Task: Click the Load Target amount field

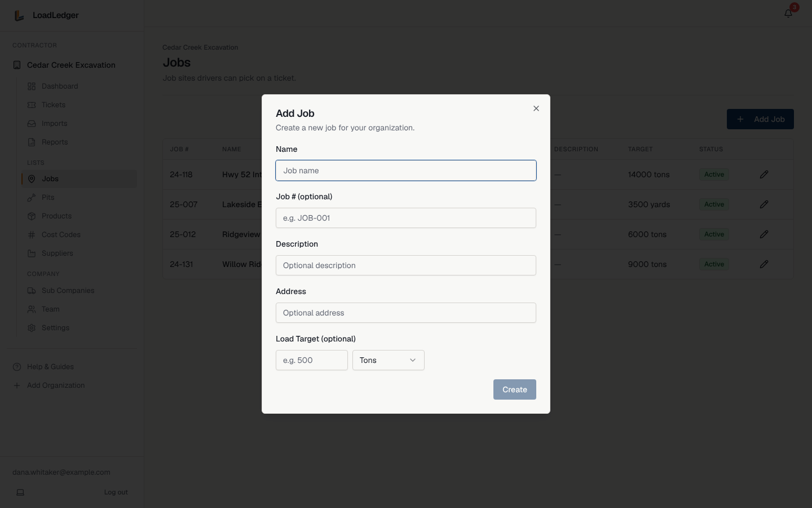Action: point(312,360)
